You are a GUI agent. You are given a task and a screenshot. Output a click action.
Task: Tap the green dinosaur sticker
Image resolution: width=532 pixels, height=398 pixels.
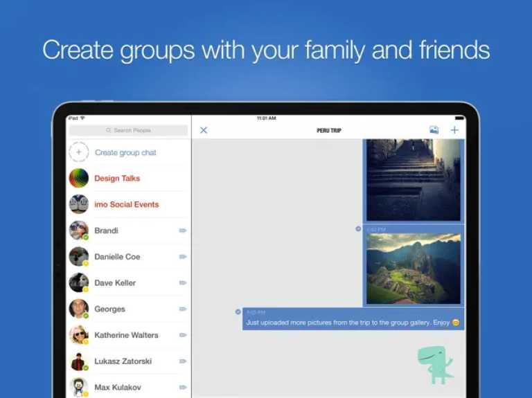[x=434, y=365]
